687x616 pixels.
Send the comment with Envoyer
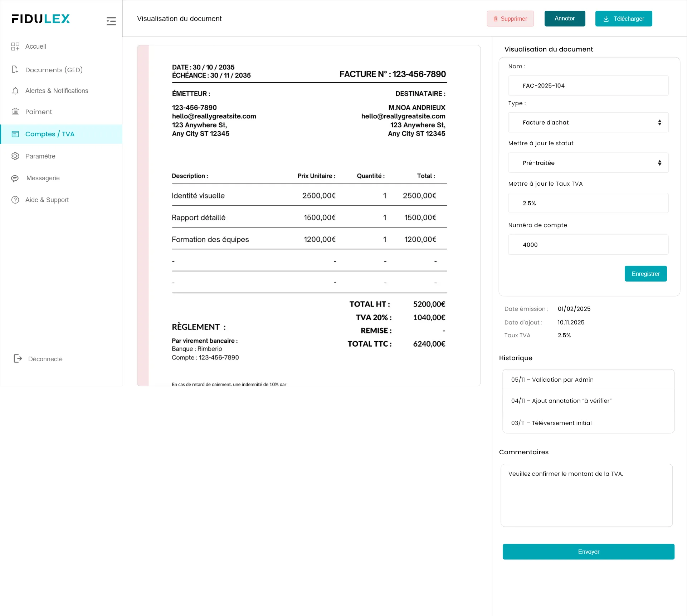[588, 552]
